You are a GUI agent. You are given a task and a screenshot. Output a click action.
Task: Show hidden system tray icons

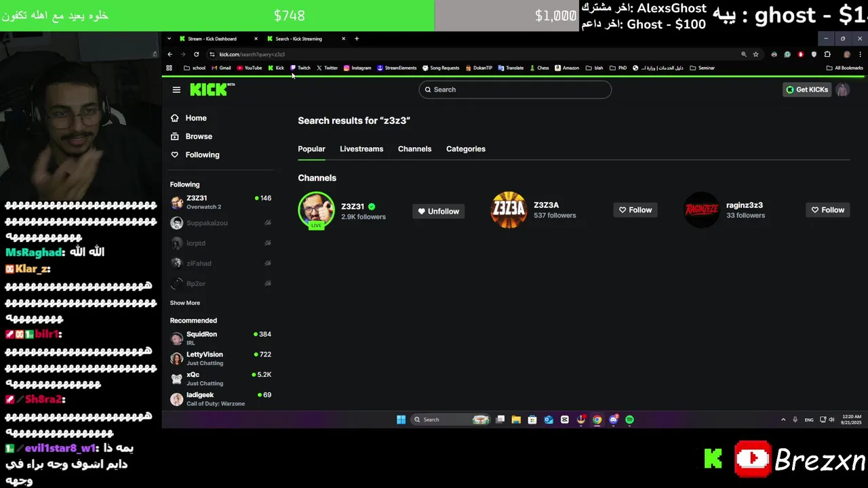point(783,420)
